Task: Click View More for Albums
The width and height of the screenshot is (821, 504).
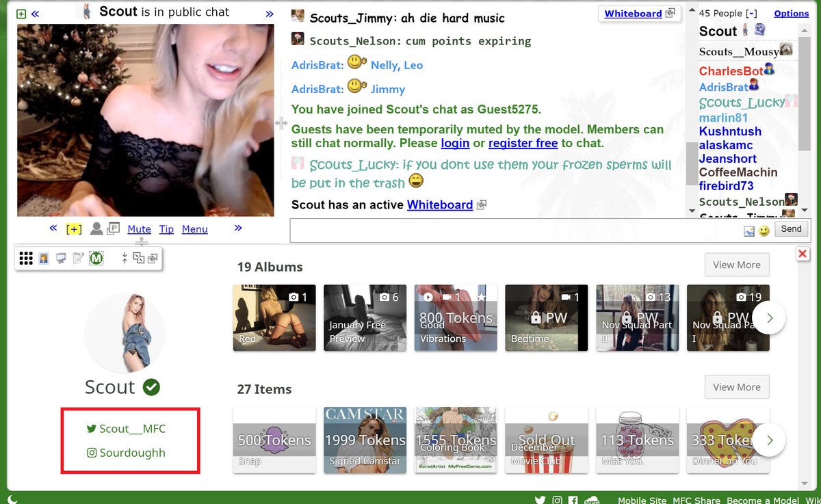Action: [x=737, y=265]
